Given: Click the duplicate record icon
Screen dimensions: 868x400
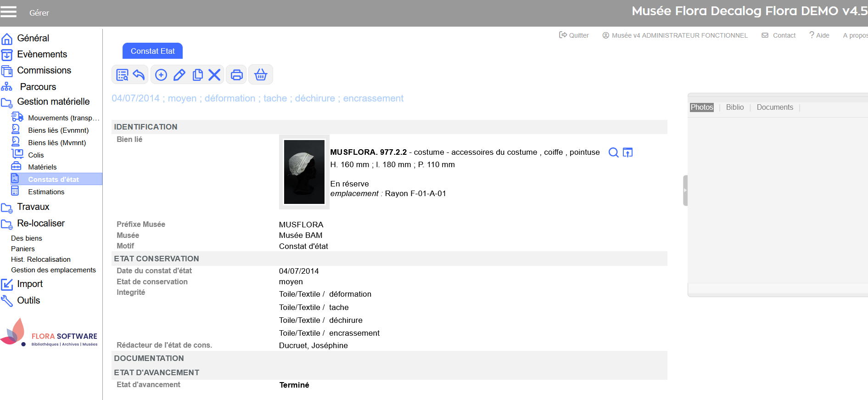Looking at the screenshot, I should tap(197, 75).
